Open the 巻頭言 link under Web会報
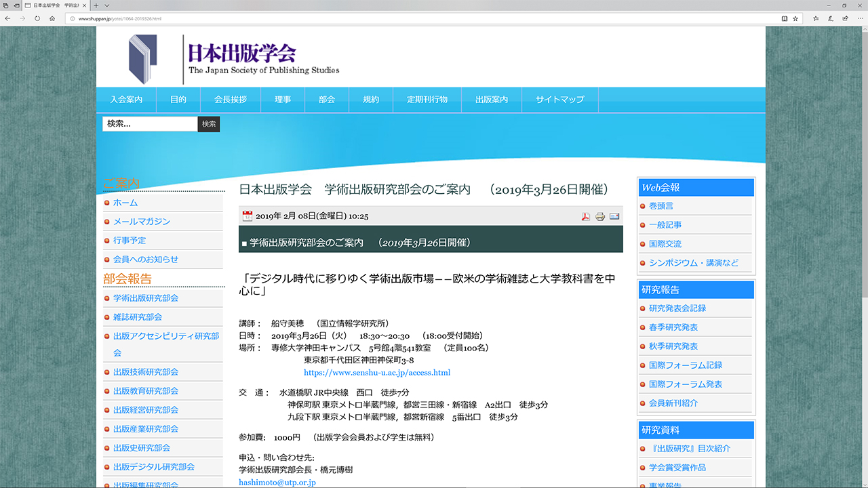Image resolution: width=868 pixels, height=488 pixels. (661, 206)
